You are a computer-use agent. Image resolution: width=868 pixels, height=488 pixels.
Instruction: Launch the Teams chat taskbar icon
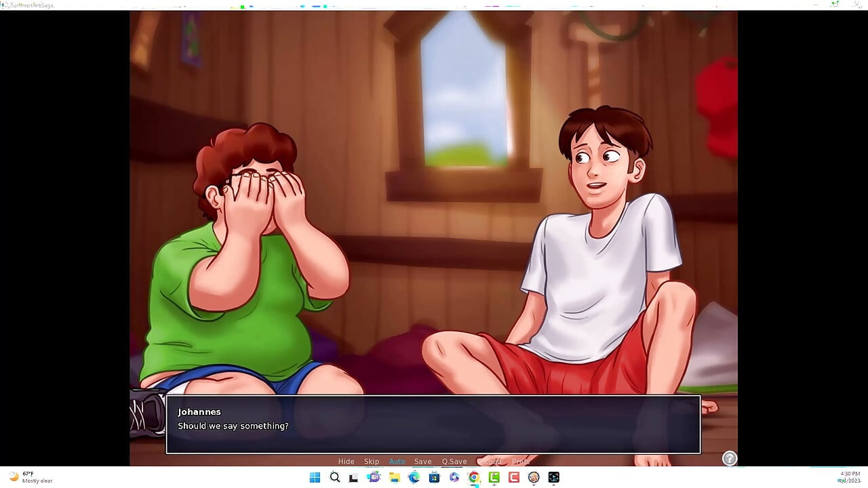374,477
